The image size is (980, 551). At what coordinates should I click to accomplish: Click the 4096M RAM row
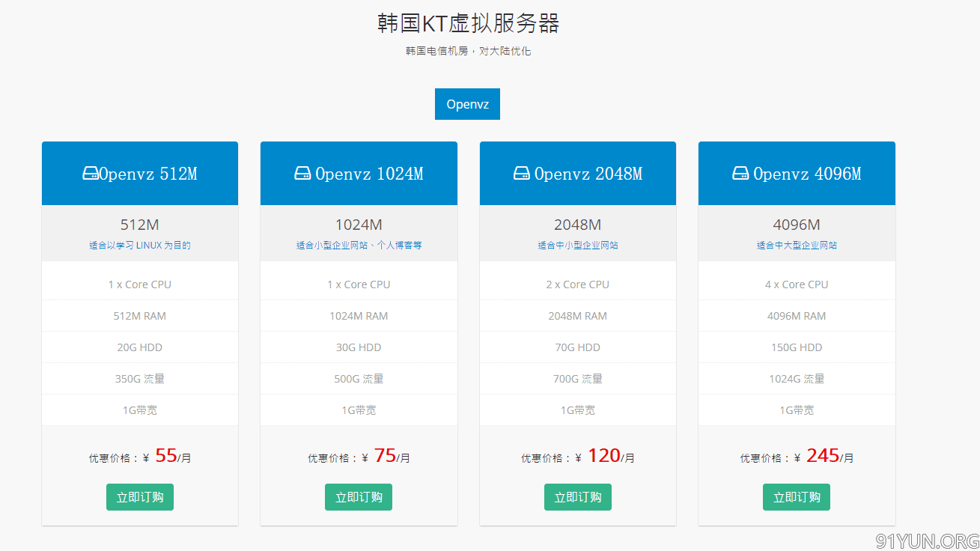[x=797, y=316]
